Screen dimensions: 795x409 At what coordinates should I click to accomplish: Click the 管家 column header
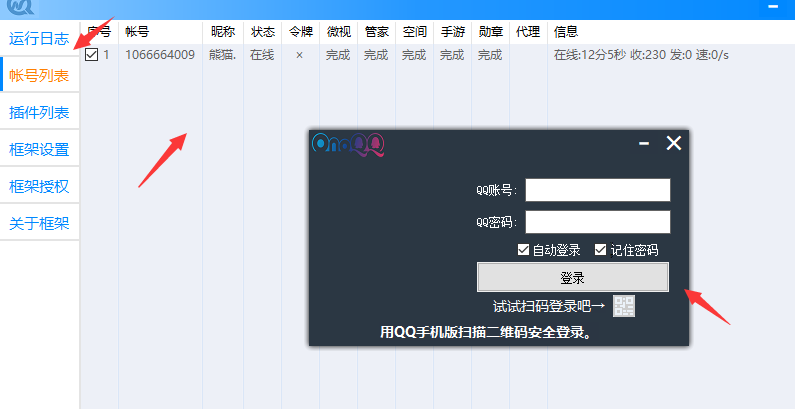pyautogui.click(x=377, y=32)
